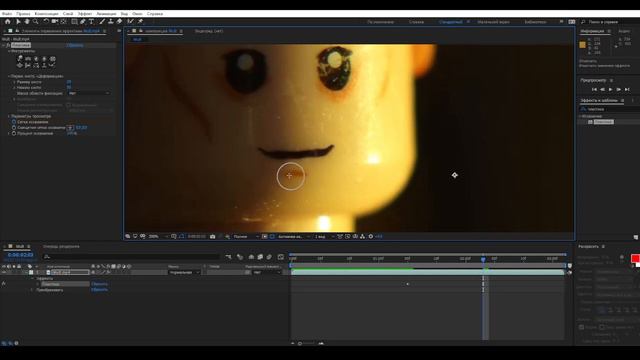
Task: Open the Маска области фиксации dropdown
Action: (x=89, y=93)
